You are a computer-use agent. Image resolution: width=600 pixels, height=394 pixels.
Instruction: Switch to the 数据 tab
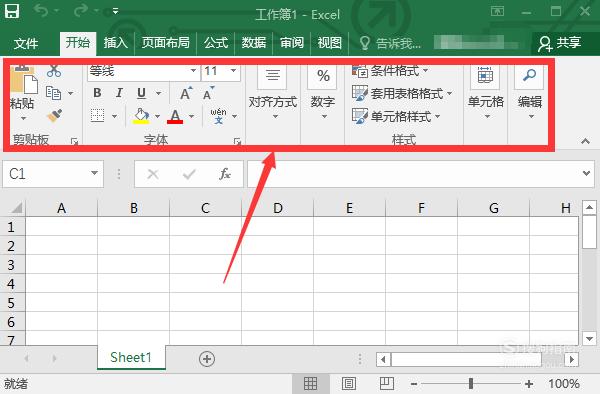(254, 42)
